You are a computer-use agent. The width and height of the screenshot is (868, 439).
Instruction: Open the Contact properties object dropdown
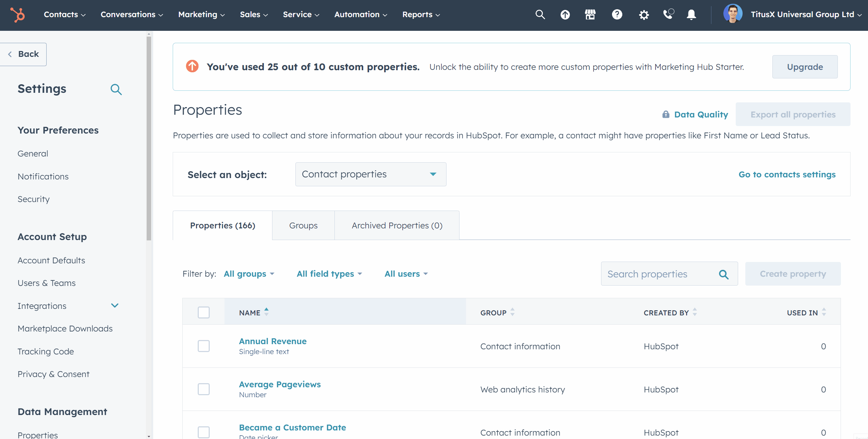[x=370, y=174]
